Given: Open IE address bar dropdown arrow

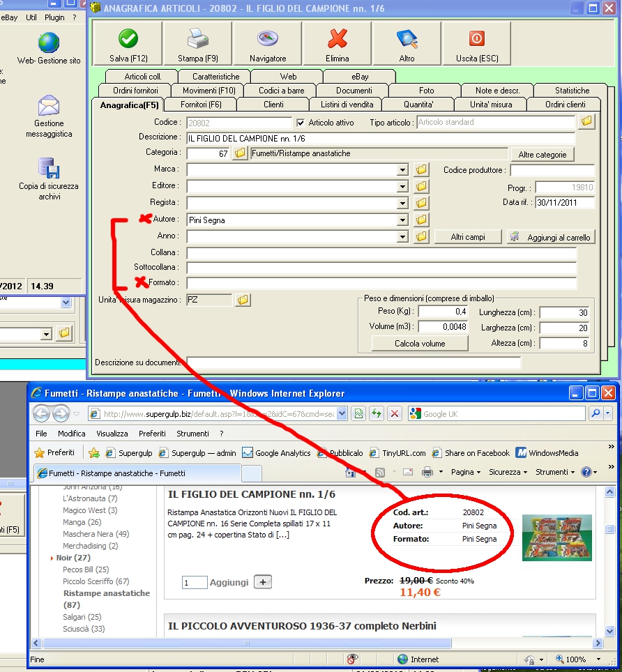Looking at the screenshot, I should point(342,414).
